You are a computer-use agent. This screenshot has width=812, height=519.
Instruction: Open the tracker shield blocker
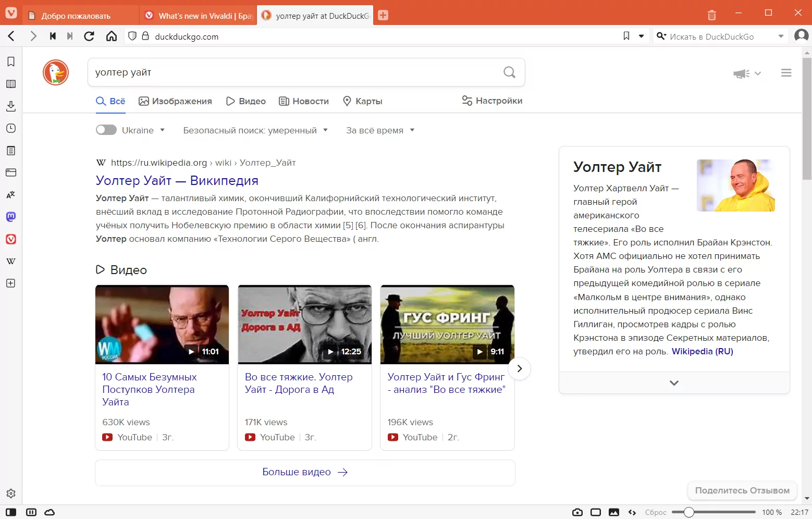pos(132,36)
